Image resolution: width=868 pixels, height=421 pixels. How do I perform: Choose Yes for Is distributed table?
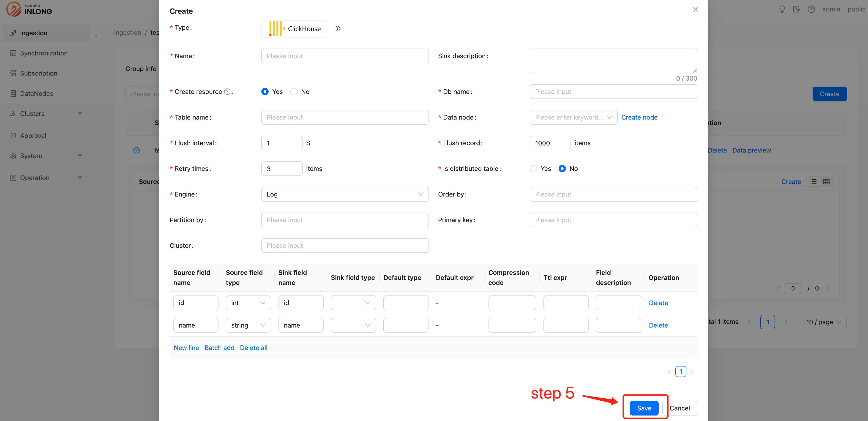coord(533,169)
